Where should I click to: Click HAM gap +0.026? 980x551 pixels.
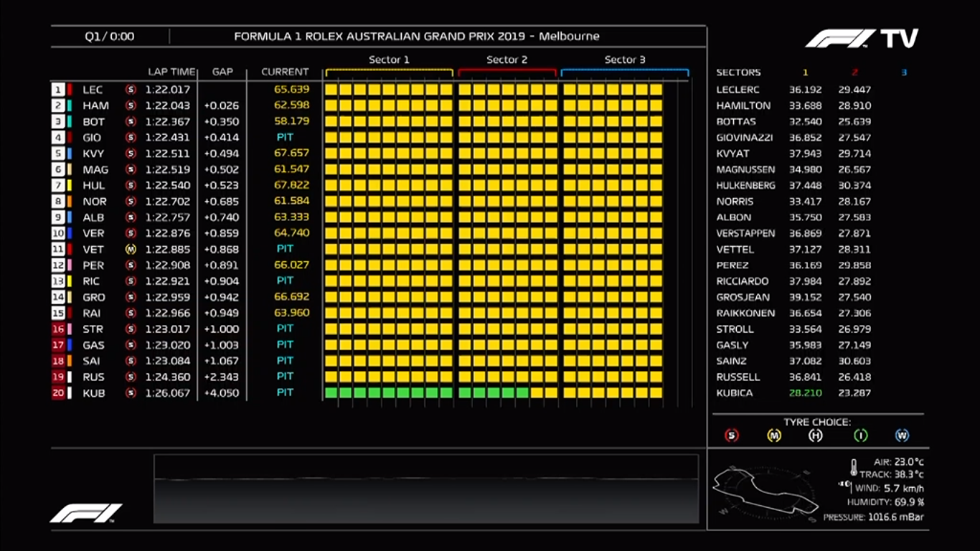coord(222,105)
